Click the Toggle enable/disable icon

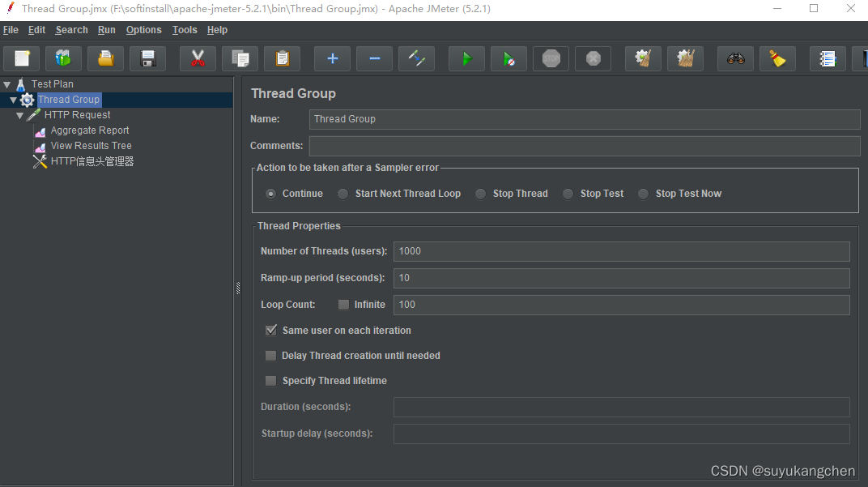point(417,58)
